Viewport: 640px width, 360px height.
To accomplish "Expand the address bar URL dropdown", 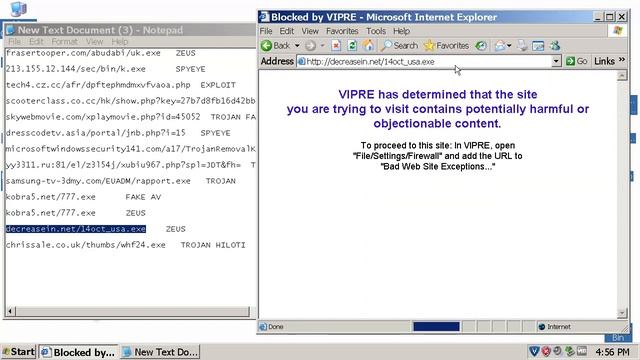I will point(556,61).
